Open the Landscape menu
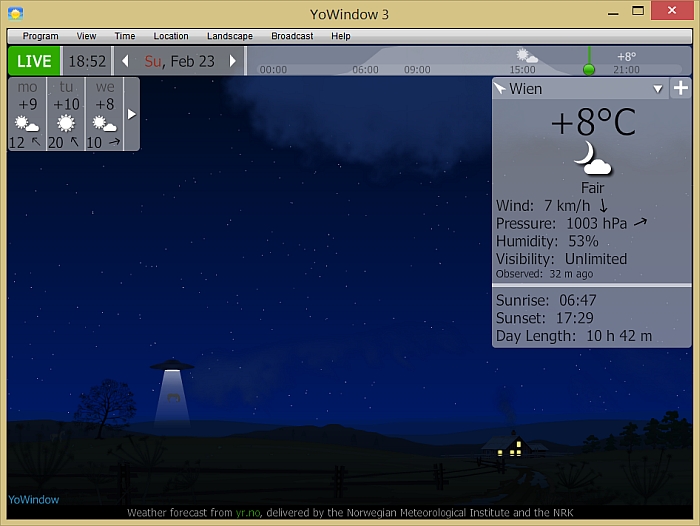700x526 pixels. (x=229, y=36)
